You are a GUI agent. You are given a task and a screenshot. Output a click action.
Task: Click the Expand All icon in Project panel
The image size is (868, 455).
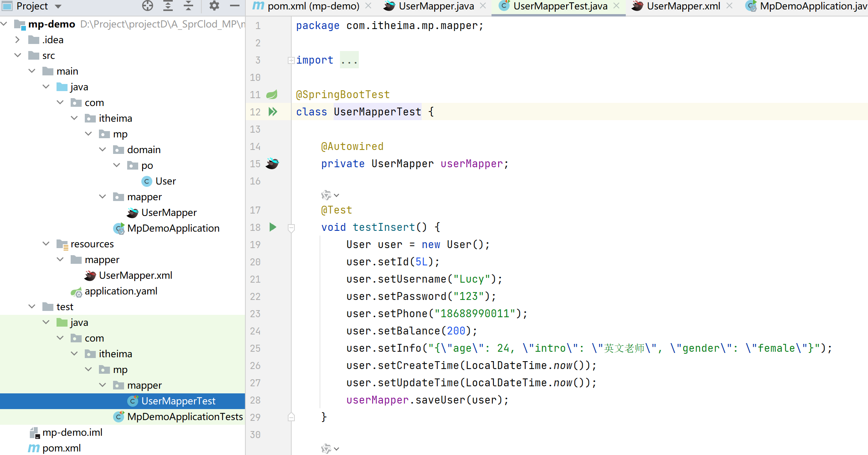[x=168, y=5]
